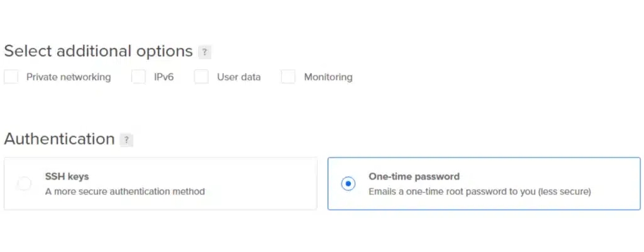Image resolution: width=644 pixels, height=252 pixels.
Task: Click the IPv6 label text
Action: tap(164, 77)
